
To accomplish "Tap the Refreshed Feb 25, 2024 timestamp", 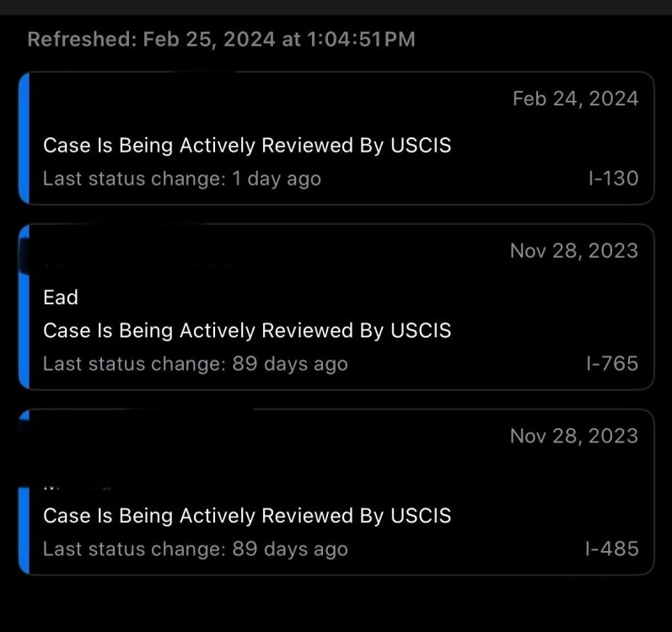I will [221, 40].
